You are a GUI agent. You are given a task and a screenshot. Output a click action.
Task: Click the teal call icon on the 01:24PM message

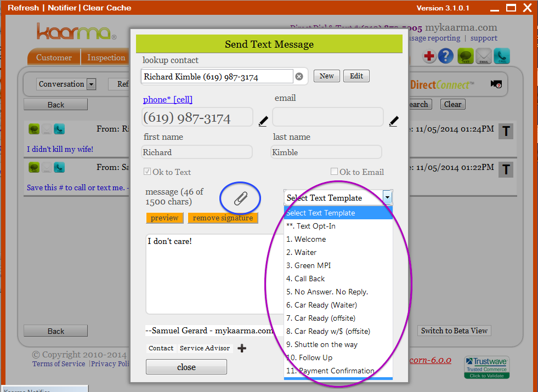coord(59,129)
